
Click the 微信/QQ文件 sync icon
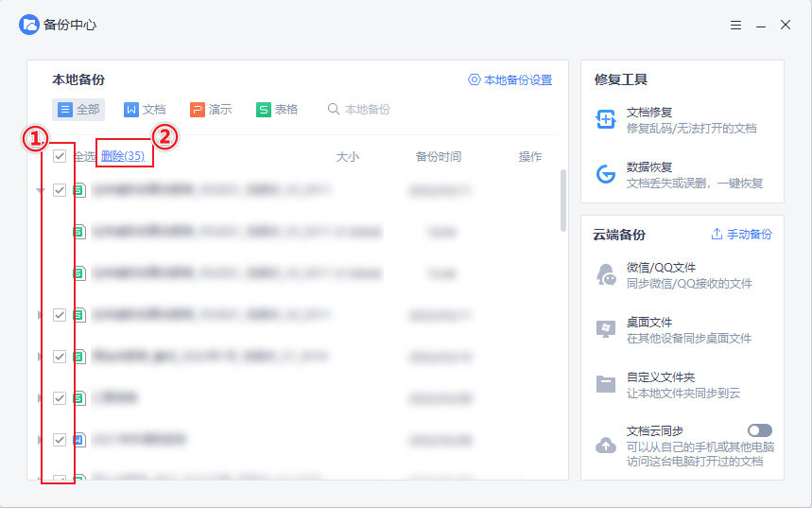(606, 274)
